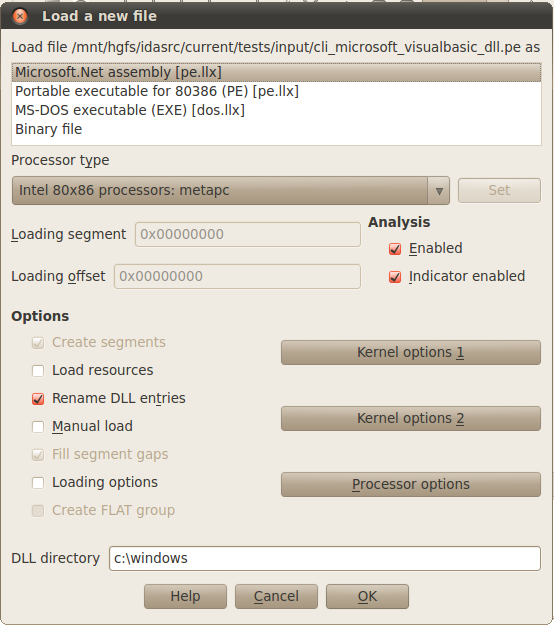Open Kernel options 2
The image size is (554, 625).
pyautogui.click(x=411, y=419)
